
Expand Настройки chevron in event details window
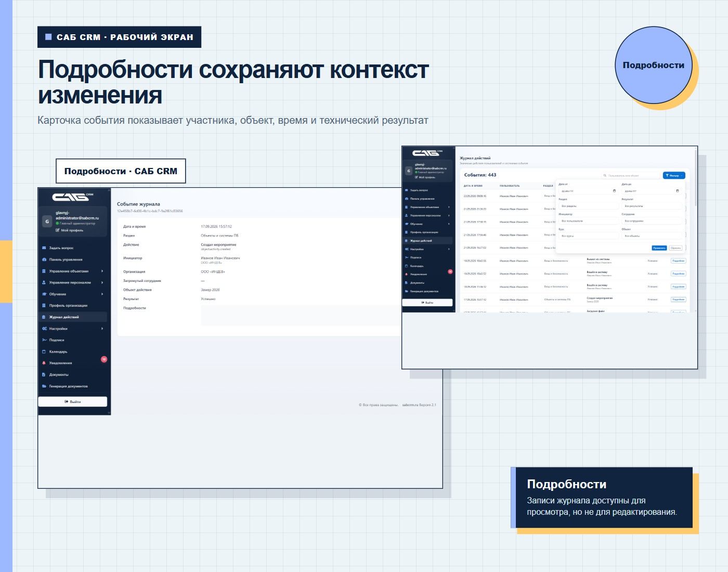(102, 329)
